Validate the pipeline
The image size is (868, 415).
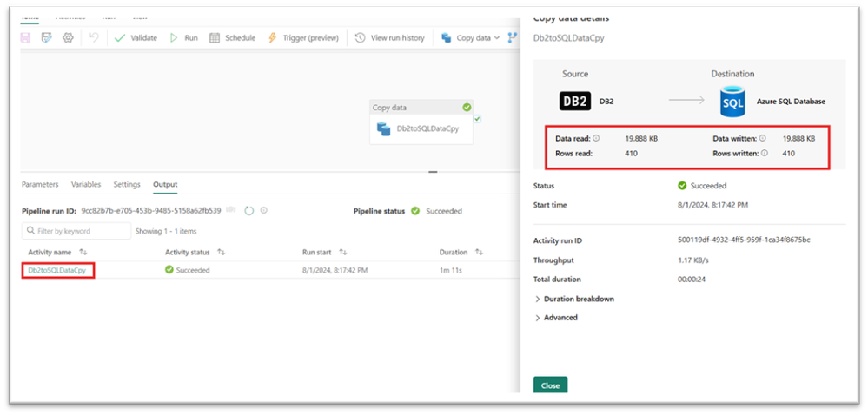click(136, 37)
